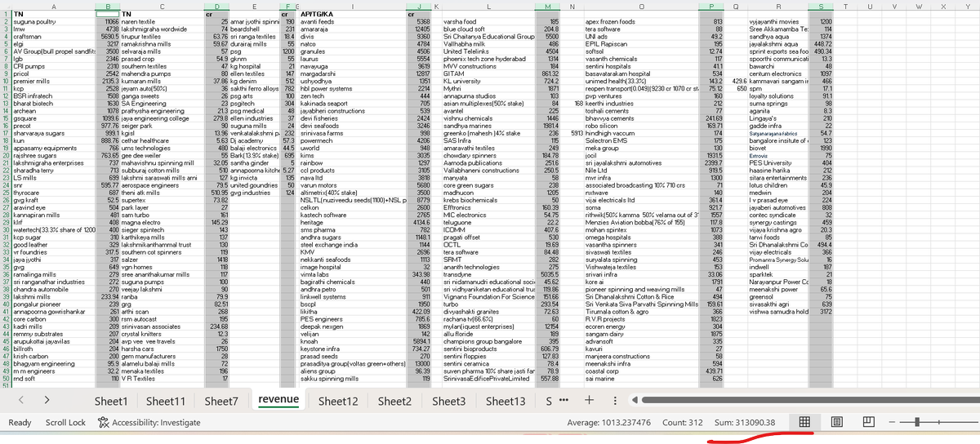Select column I header
This screenshot has width=980, height=444.
[x=353, y=6]
